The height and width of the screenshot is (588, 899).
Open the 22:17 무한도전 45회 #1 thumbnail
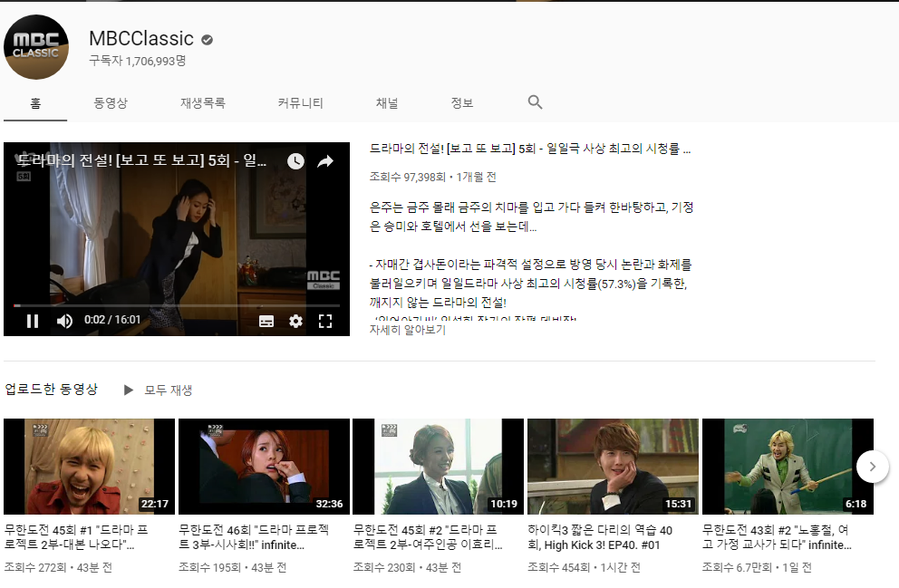coord(89,467)
